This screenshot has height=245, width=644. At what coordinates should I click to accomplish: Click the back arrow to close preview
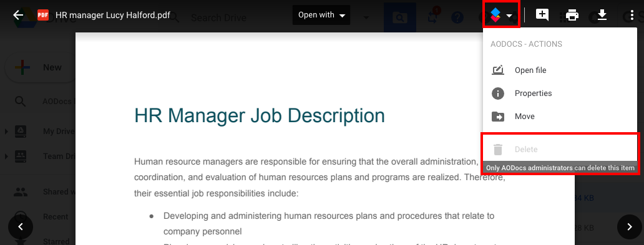pyautogui.click(x=18, y=15)
